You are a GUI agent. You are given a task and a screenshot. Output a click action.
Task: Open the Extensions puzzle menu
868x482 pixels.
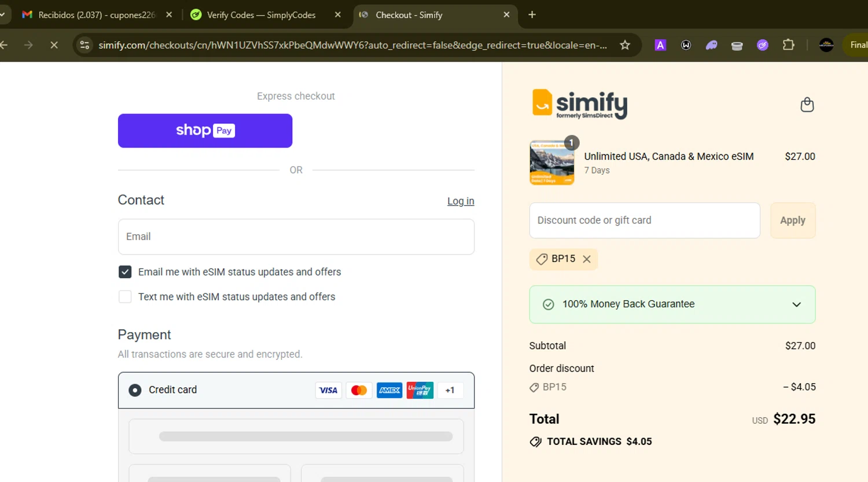pos(788,45)
